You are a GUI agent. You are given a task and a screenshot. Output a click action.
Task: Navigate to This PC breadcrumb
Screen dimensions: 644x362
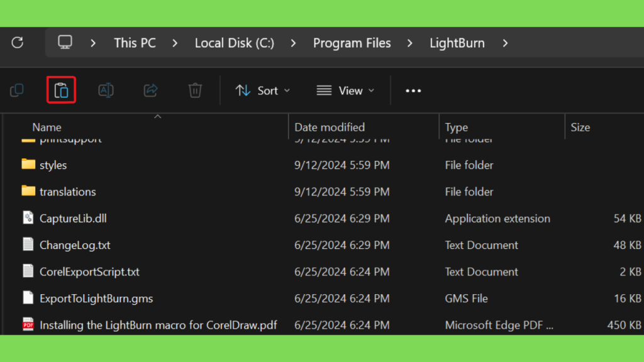(x=135, y=43)
